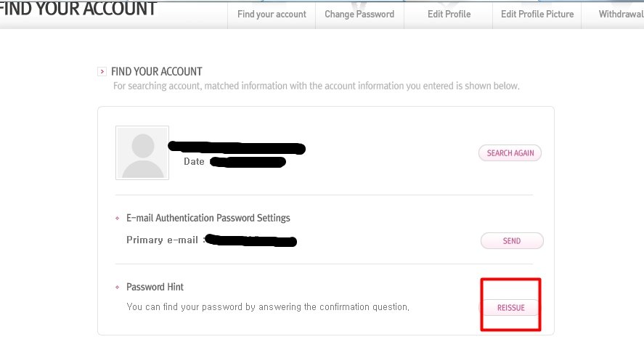Select the E-mail Authentication Password Settings heading
This screenshot has width=644, height=358.
point(208,218)
